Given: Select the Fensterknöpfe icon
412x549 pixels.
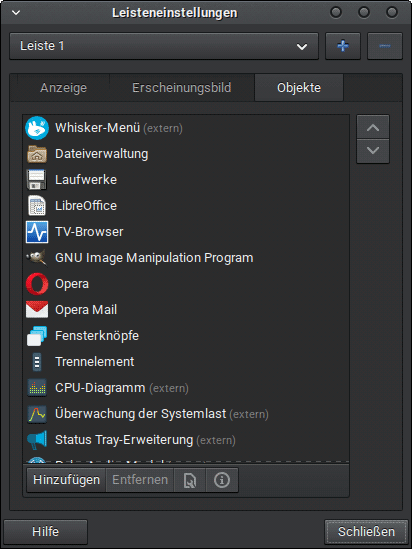Looking at the screenshot, I should tap(37, 336).
